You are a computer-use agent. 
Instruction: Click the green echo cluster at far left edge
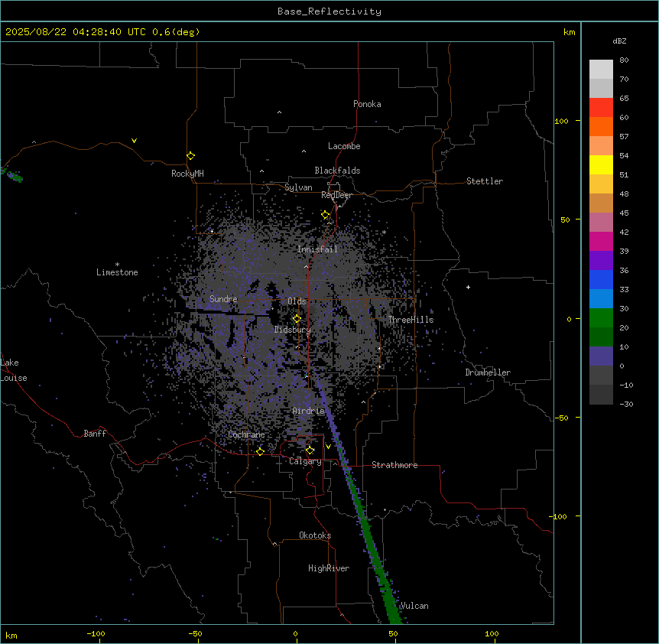(12, 175)
